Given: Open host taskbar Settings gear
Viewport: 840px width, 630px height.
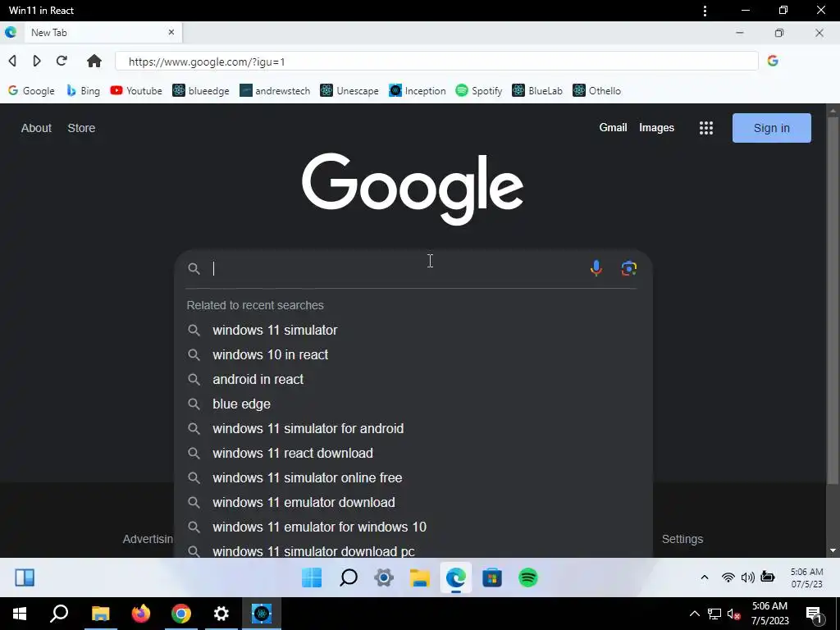Looking at the screenshot, I should tap(221, 614).
